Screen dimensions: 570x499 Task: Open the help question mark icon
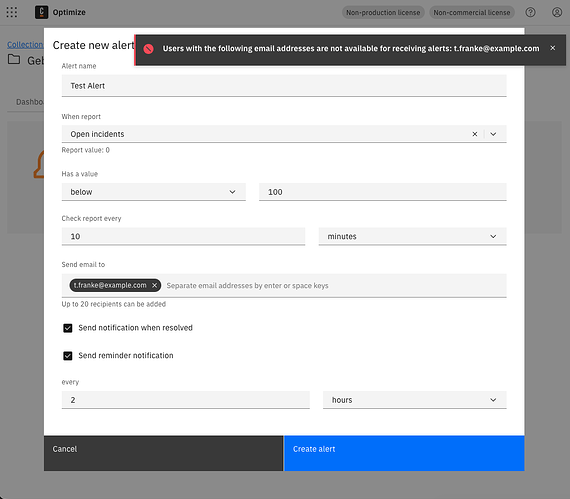click(x=530, y=12)
